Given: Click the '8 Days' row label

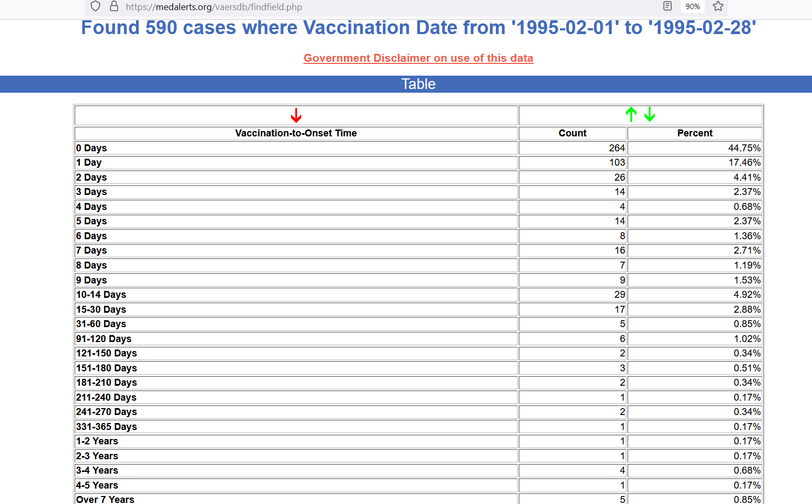Looking at the screenshot, I should (92, 265).
